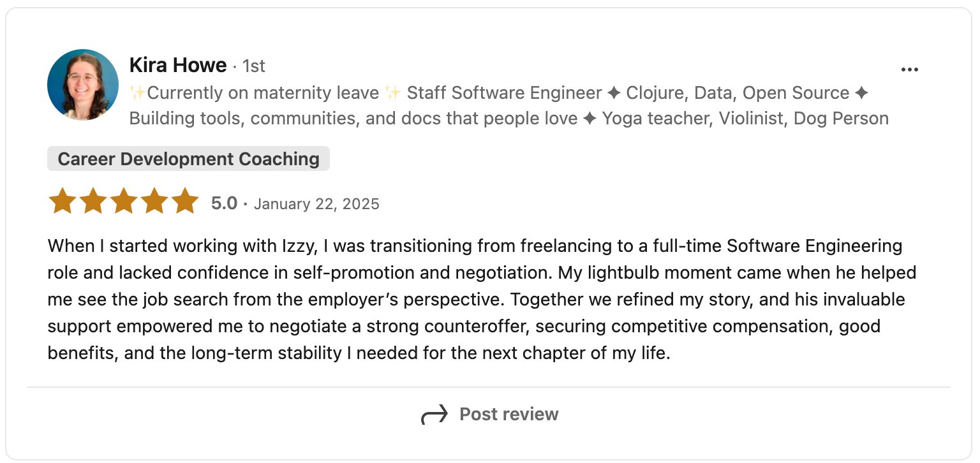
Task: Select the Career Development Coaching tag
Action: tap(188, 159)
